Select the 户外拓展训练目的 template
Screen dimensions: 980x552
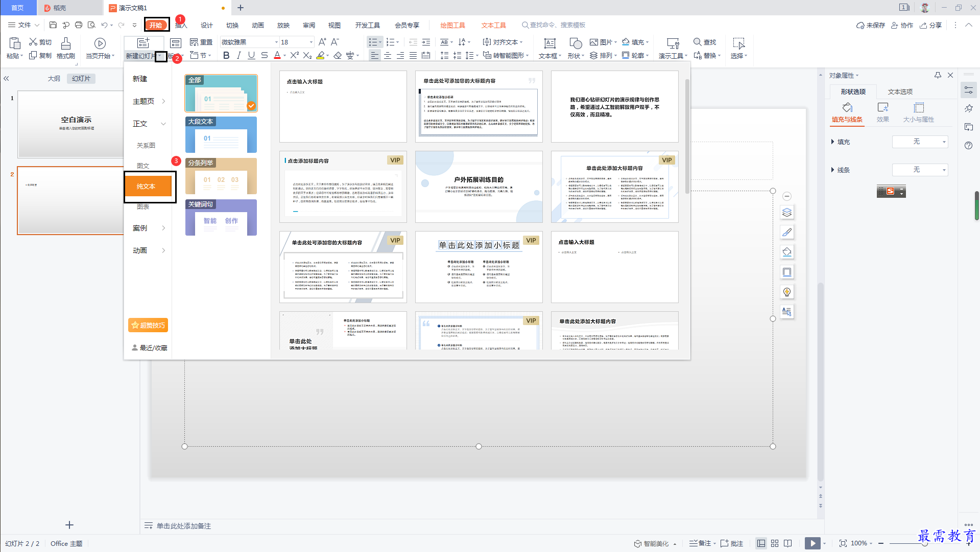point(479,187)
